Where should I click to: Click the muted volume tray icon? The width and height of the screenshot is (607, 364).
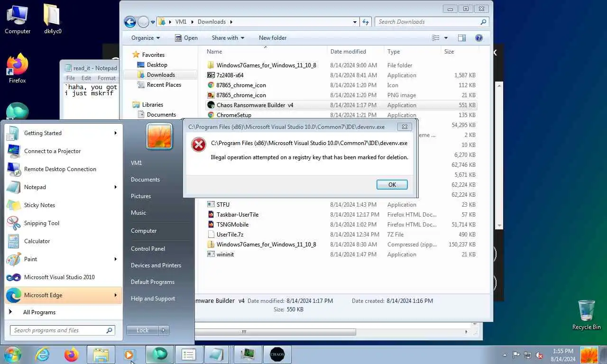[x=539, y=355]
